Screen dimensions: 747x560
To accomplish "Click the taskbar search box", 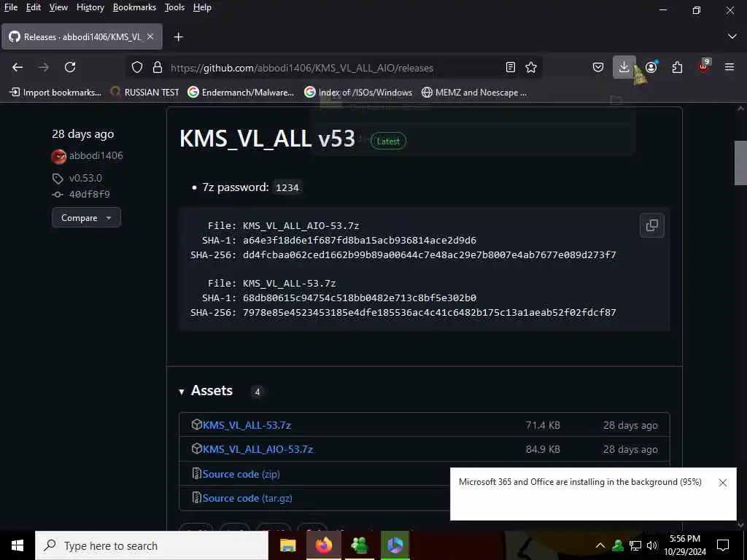I will (152, 545).
